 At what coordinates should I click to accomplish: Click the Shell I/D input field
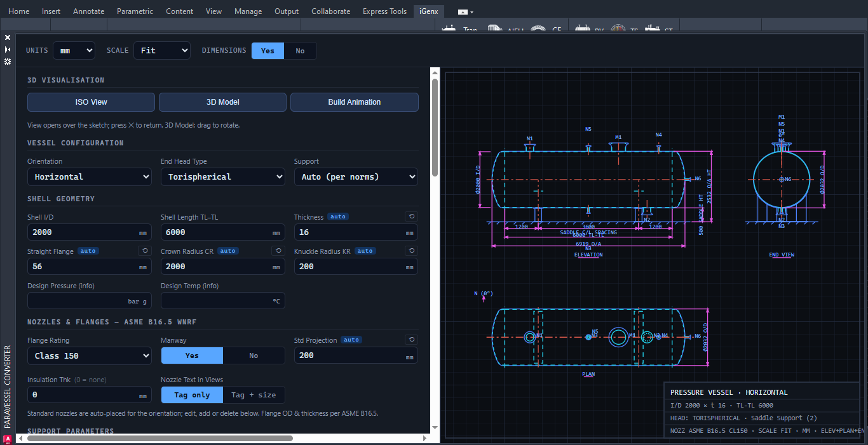(x=90, y=232)
